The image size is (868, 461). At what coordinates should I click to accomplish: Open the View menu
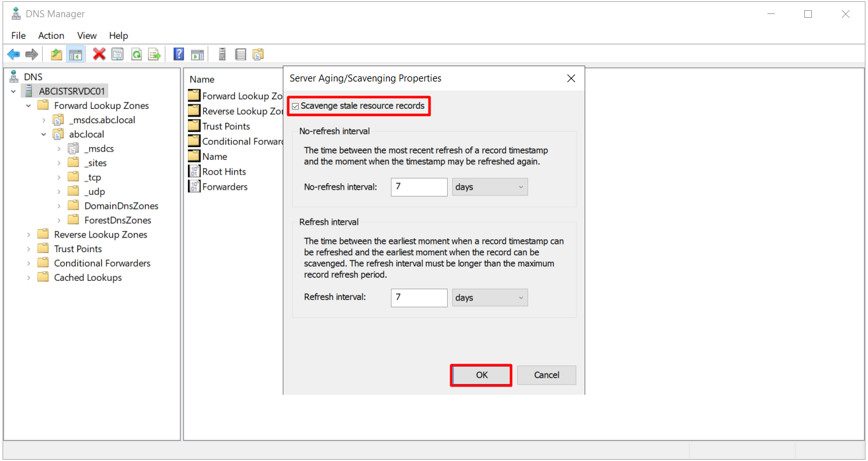(87, 36)
